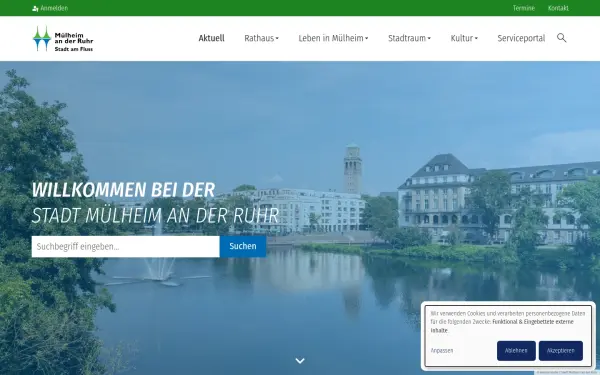Viewport: 600px width, 375px height.
Task: Click the Mülheim an der Ruhr logo
Action: [x=63, y=39]
